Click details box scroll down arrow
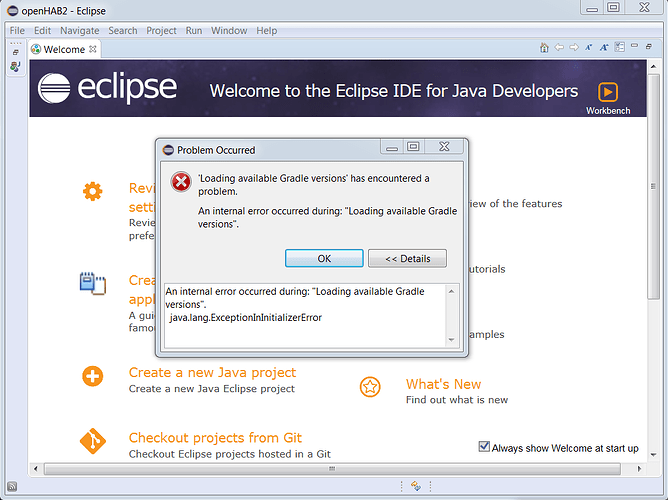Viewport: 668px width, 500px height. point(452,340)
